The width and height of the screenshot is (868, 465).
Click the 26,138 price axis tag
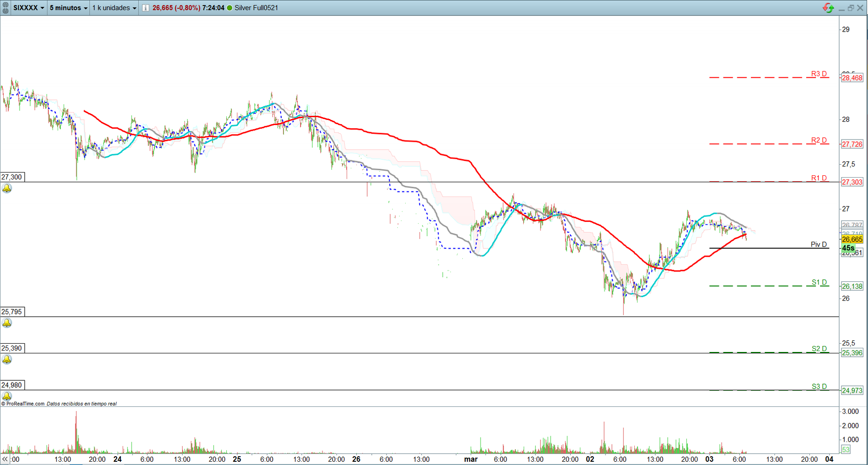pos(852,286)
